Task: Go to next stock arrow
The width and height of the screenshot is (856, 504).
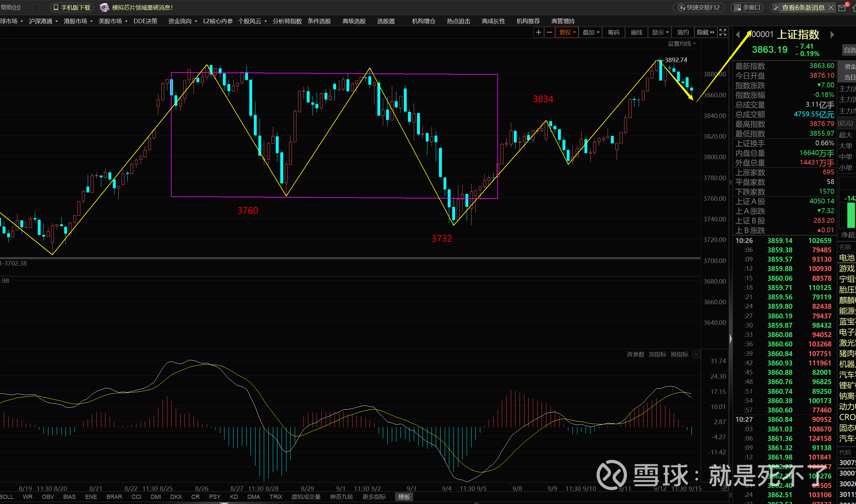Action: point(832,34)
